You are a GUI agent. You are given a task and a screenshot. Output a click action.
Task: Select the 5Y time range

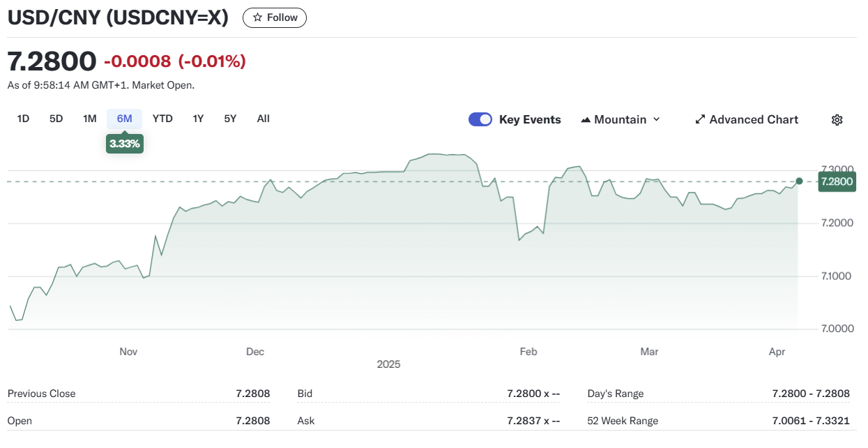230,119
